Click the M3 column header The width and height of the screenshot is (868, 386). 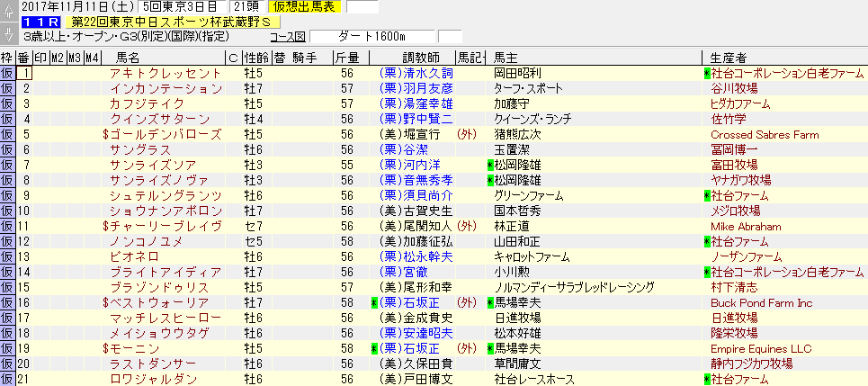pyautogui.click(x=75, y=58)
